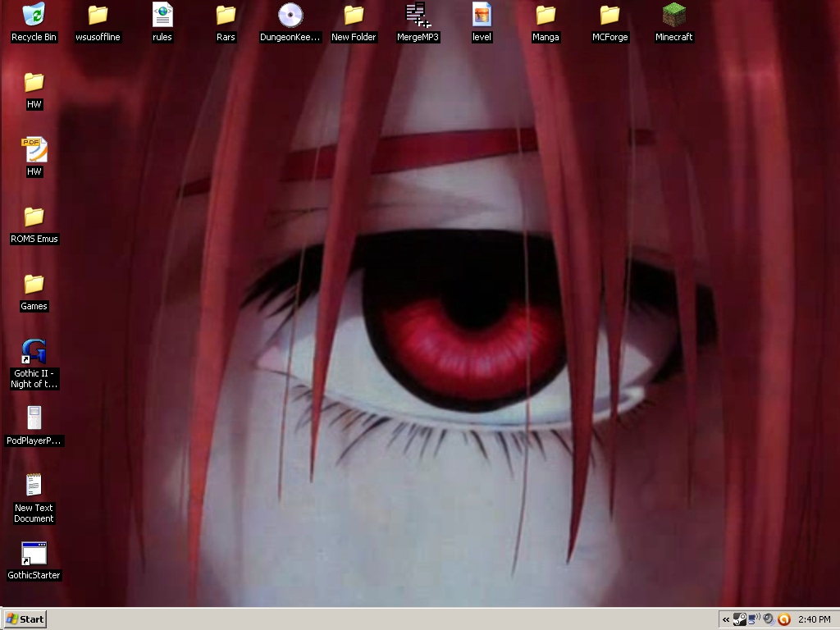The width and height of the screenshot is (840, 630).
Task: Click the taskbar clock showing 2:40 PM
Action: point(814,619)
